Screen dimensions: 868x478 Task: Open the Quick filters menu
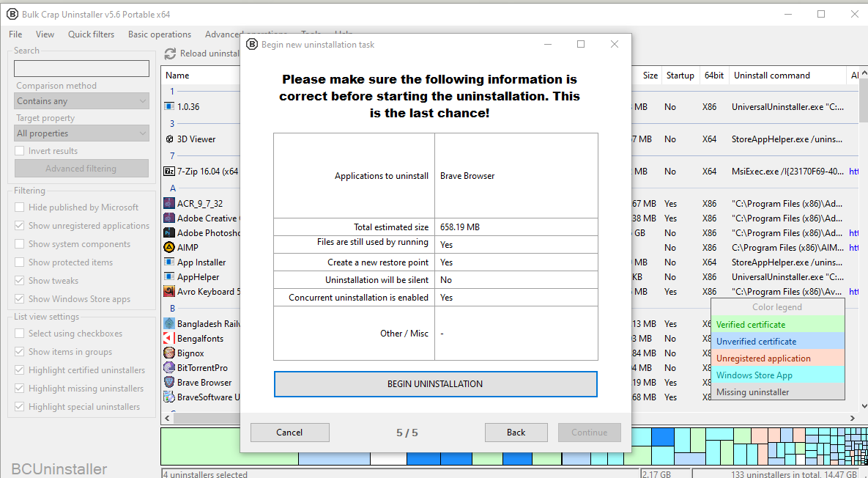pyautogui.click(x=92, y=34)
